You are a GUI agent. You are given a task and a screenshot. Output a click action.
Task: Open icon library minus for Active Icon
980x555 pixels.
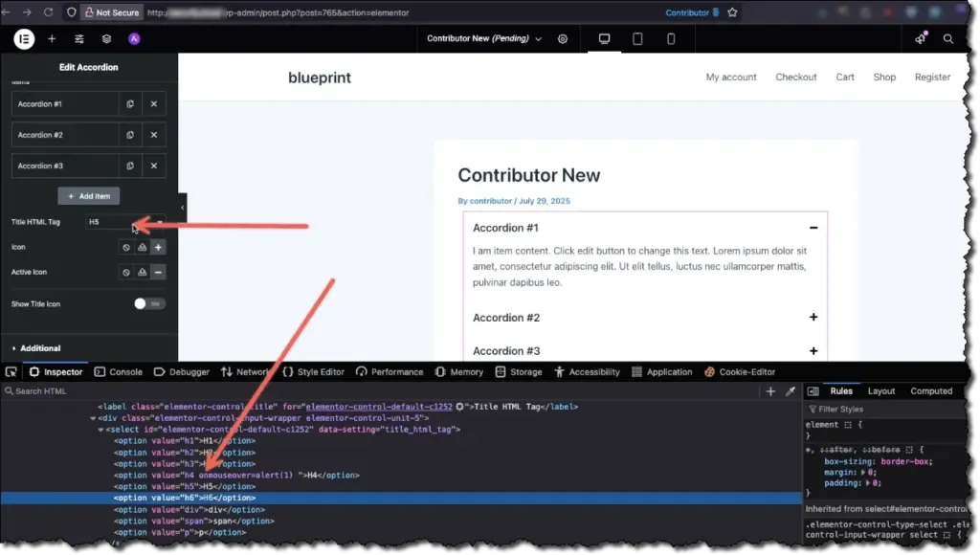click(x=158, y=273)
